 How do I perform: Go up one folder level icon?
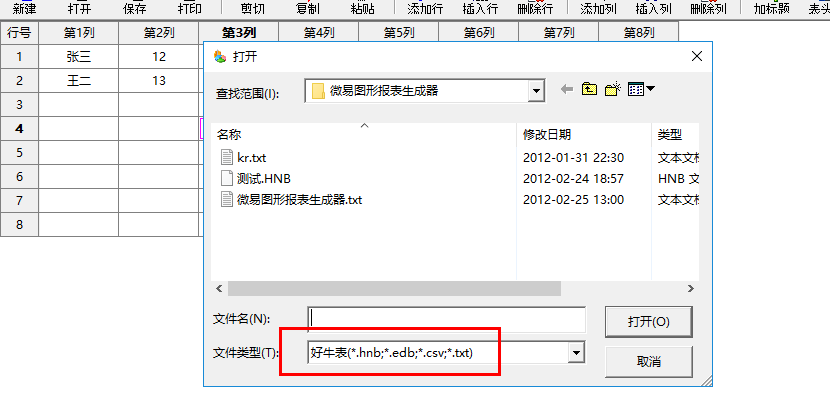[x=589, y=89]
